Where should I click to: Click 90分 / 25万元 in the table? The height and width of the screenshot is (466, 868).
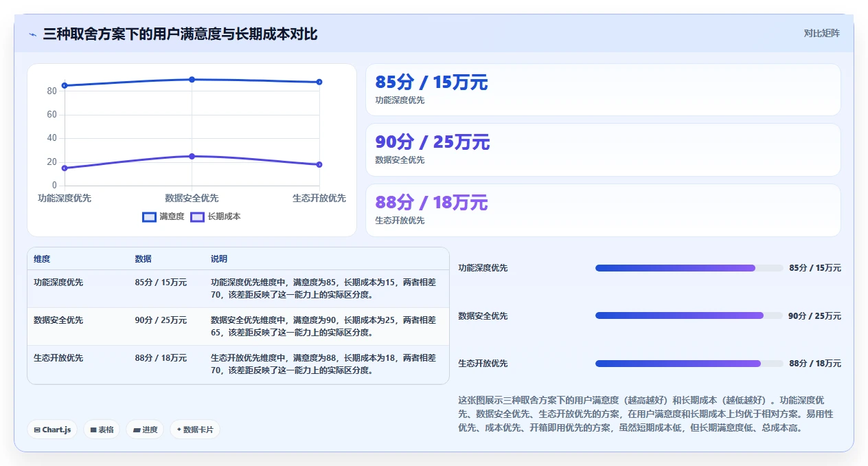pos(161,320)
